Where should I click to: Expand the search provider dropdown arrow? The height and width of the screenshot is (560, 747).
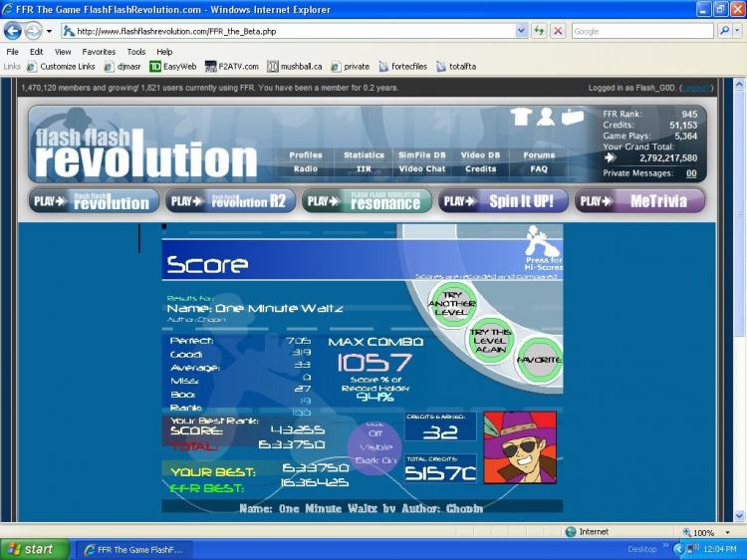737,31
